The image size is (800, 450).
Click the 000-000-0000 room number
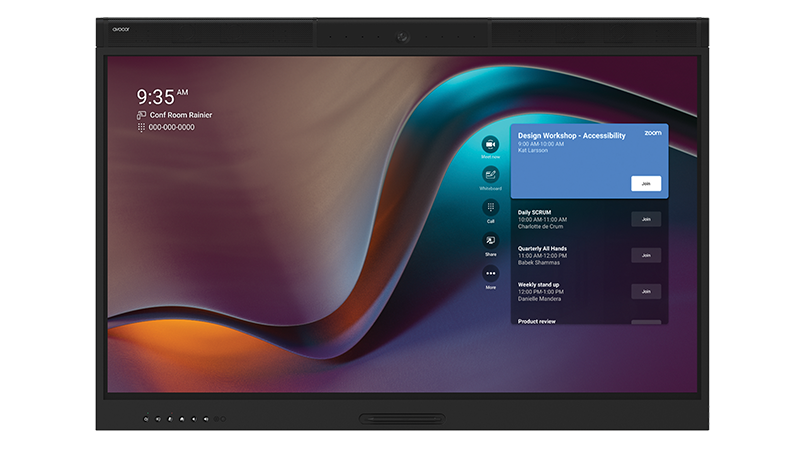click(171, 128)
